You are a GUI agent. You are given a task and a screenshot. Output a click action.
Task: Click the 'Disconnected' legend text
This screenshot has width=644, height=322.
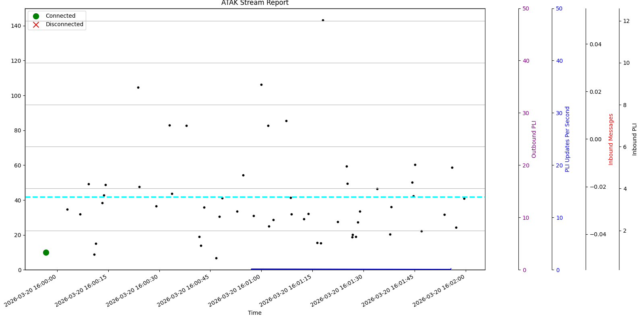pyautogui.click(x=64, y=25)
